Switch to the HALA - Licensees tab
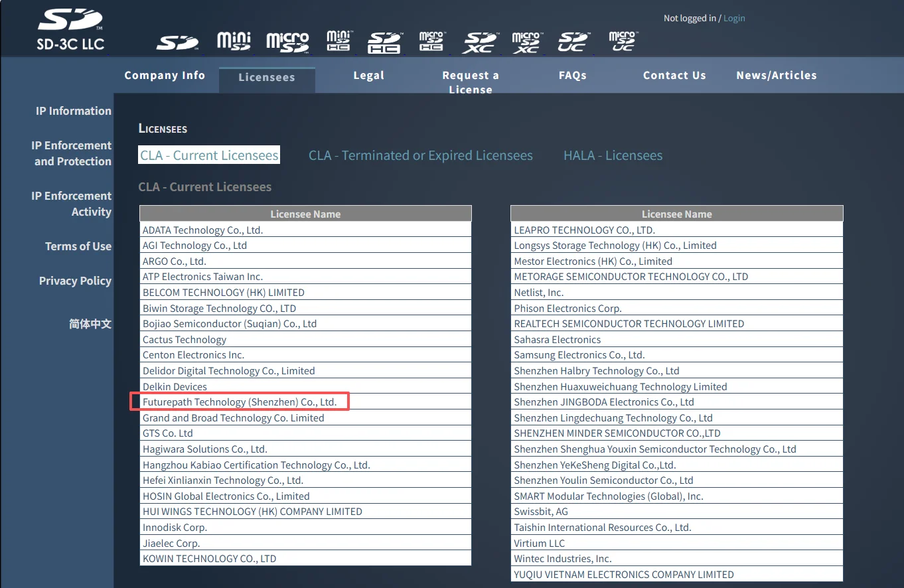The image size is (904, 588). tap(613, 155)
